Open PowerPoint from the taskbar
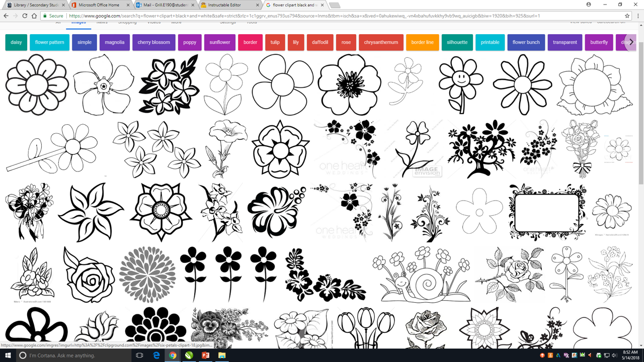 click(x=205, y=355)
